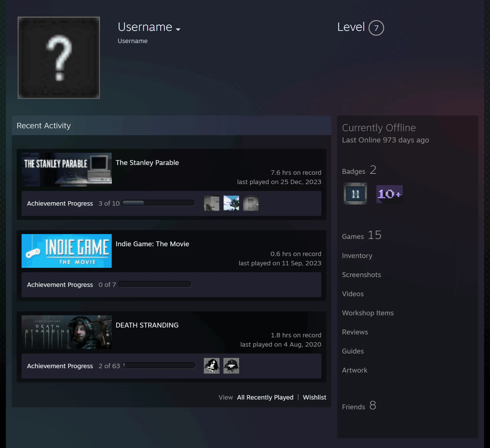Screen dimensions: 490x448
Task: Click Stanley Parable achievement progress bar
Action: (x=158, y=203)
